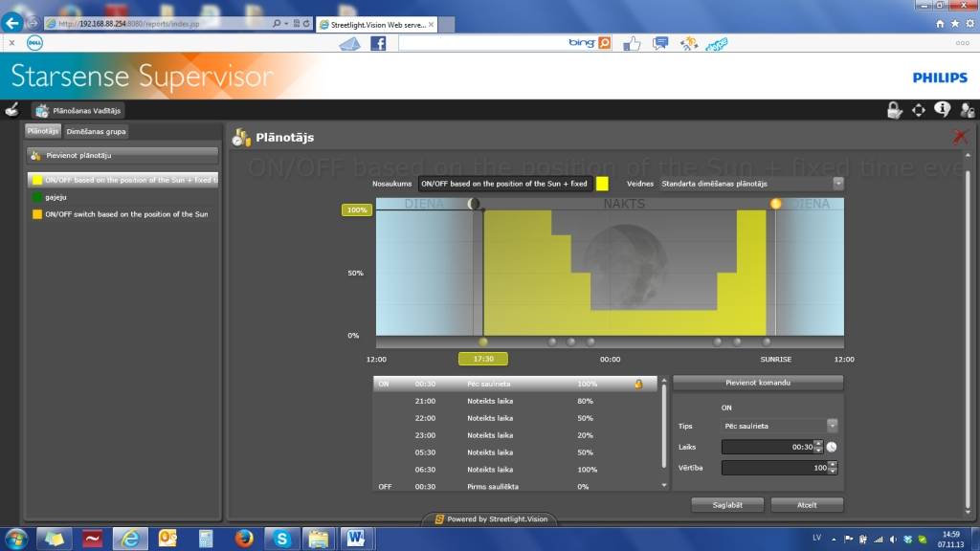Viewport: 980px width, 551px height.
Task: Click the Bing search icon
Action: coord(605,42)
